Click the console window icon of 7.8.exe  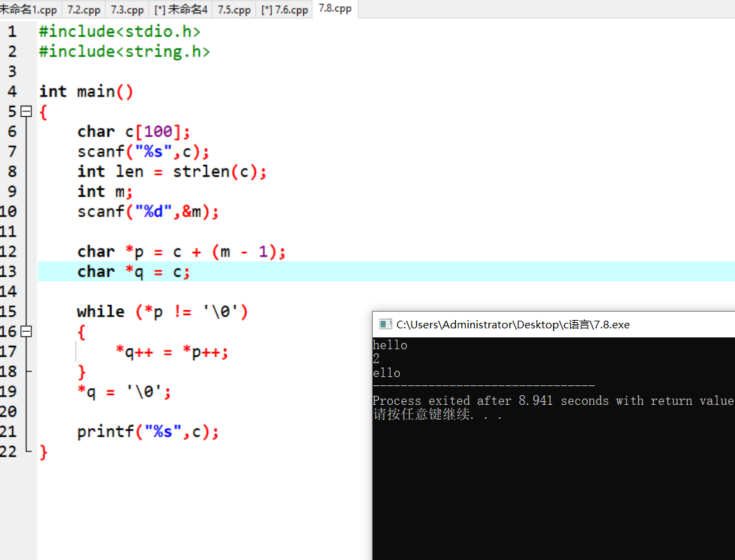[385, 324]
